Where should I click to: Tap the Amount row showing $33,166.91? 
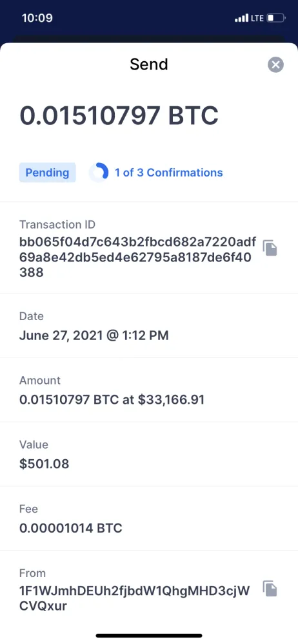click(x=149, y=390)
